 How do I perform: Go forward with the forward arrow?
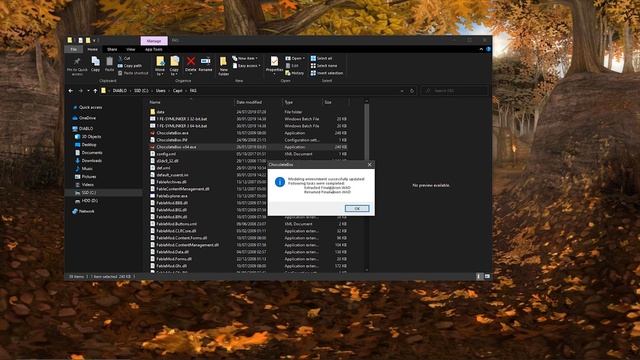(x=80, y=91)
